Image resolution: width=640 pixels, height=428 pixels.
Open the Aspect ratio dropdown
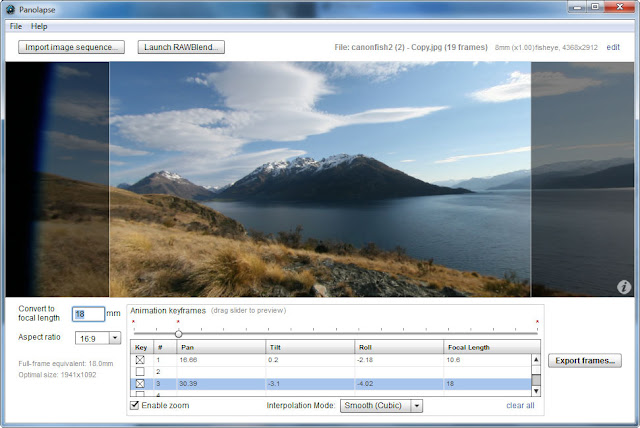pyautogui.click(x=115, y=338)
